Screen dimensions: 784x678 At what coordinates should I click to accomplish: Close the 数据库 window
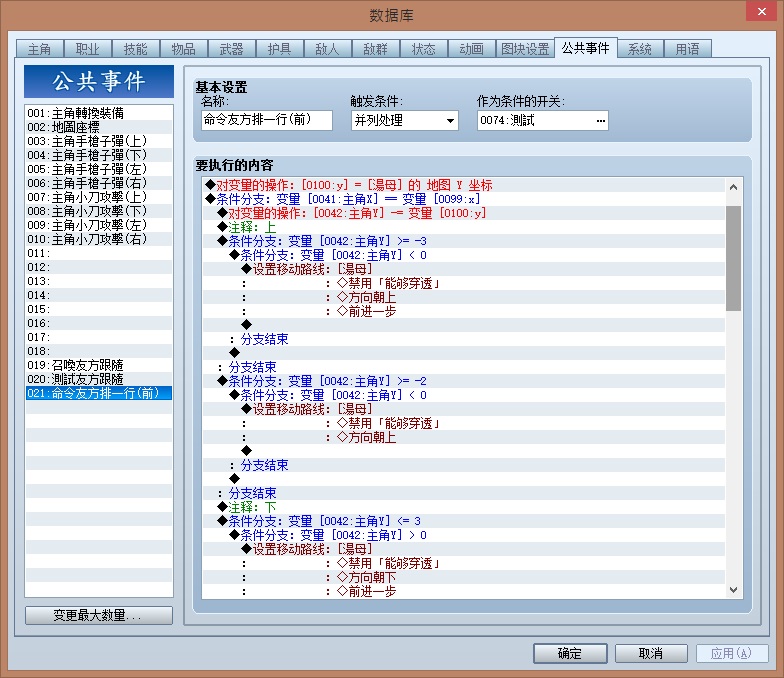tap(761, 11)
